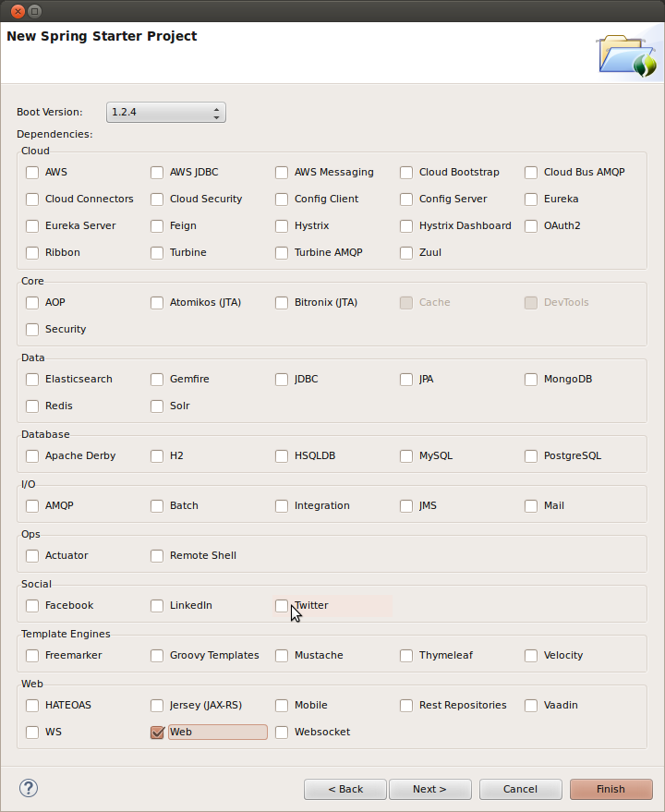665x812 pixels.
Task: Select Elasticsearch data dependency
Action: (32, 380)
